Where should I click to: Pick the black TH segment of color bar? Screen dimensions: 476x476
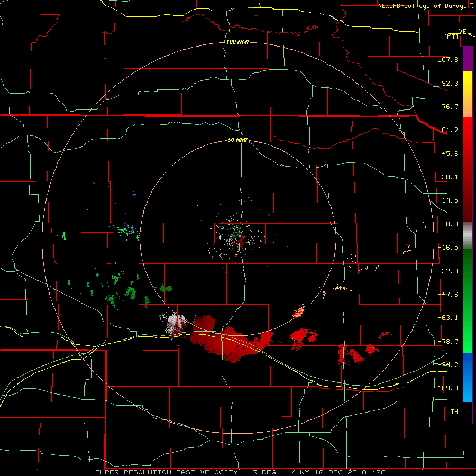pos(467,412)
